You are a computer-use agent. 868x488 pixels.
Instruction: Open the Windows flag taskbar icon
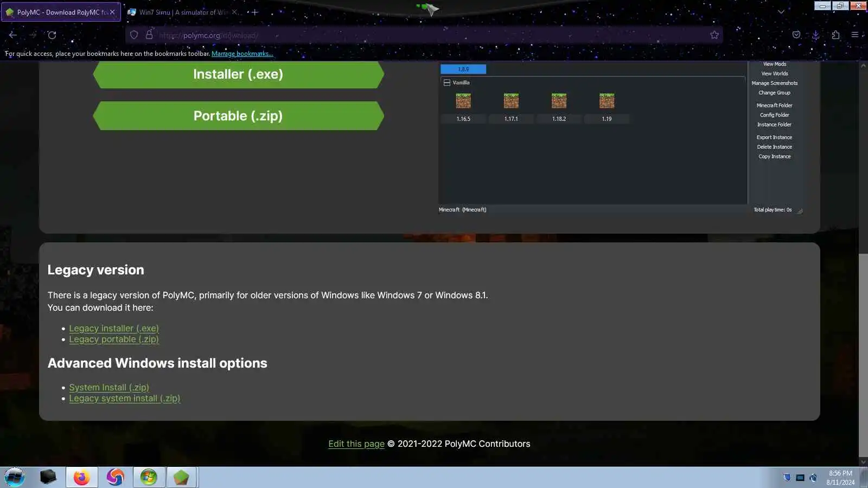pyautogui.click(x=149, y=477)
